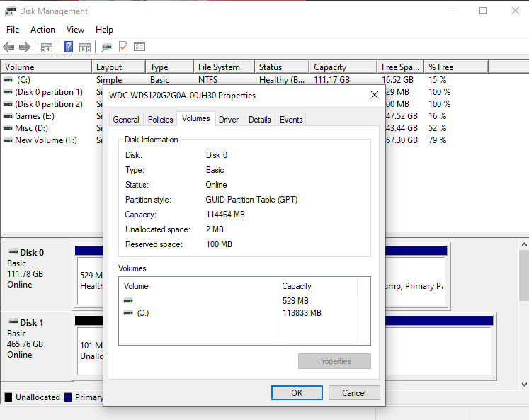Viewport: 529px width, 420px height.
Task: Click the dialog's Volume column header
Action: point(198,286)
